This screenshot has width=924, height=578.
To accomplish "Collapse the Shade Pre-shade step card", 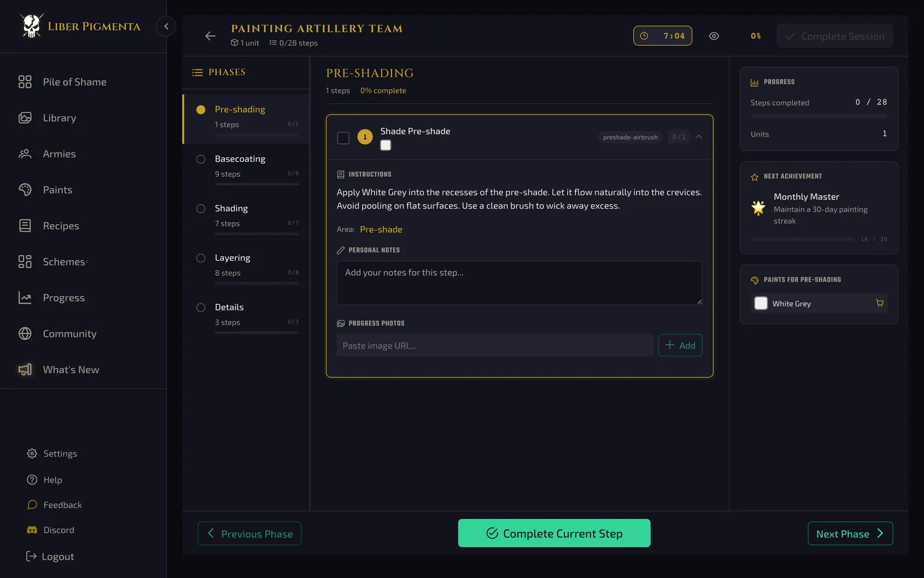I will pos(699,137).
